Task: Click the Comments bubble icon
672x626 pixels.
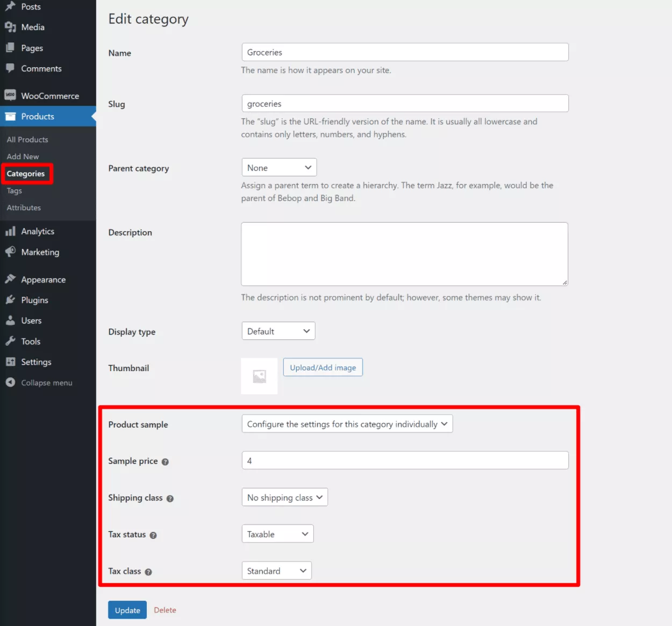Action: coord(10,68)
